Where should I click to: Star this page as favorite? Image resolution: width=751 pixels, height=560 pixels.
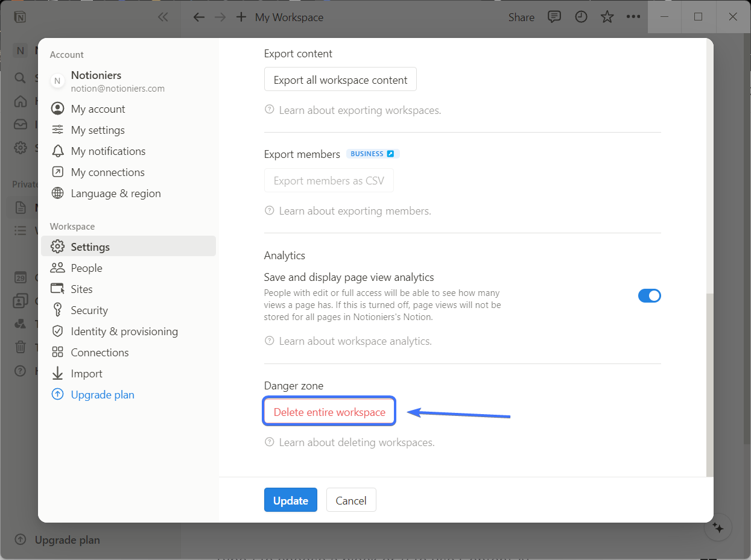coord(607,17)
